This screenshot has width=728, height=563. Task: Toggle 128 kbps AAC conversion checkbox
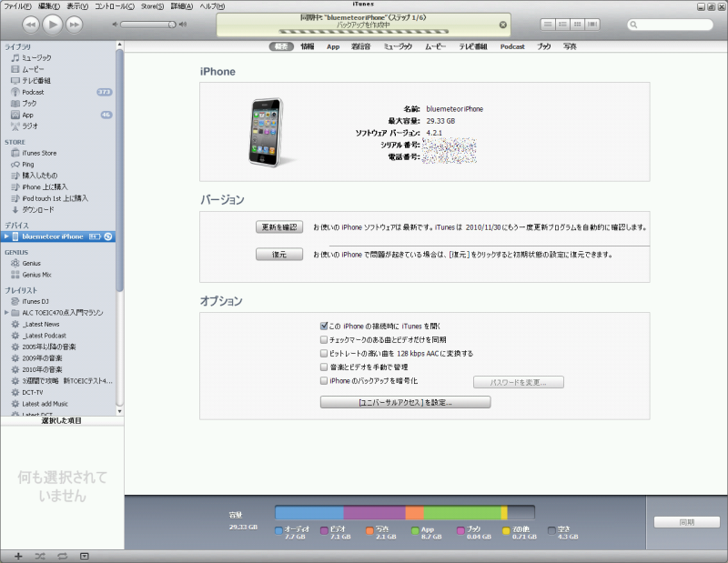click(324, 353)
